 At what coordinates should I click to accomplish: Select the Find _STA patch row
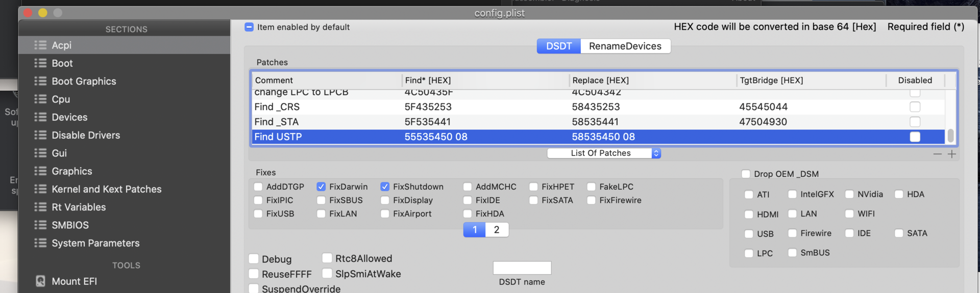coord(598,122)
